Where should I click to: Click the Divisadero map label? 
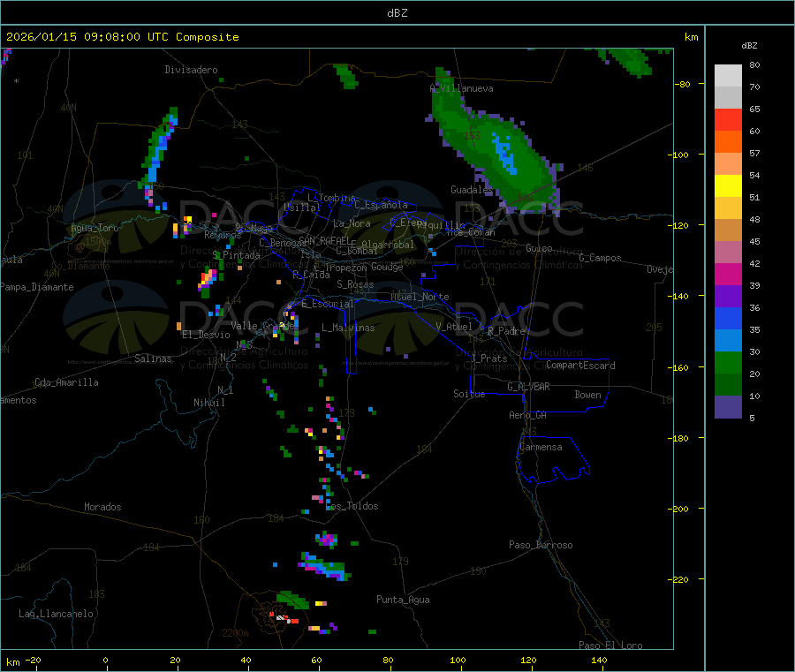[191, 70]
